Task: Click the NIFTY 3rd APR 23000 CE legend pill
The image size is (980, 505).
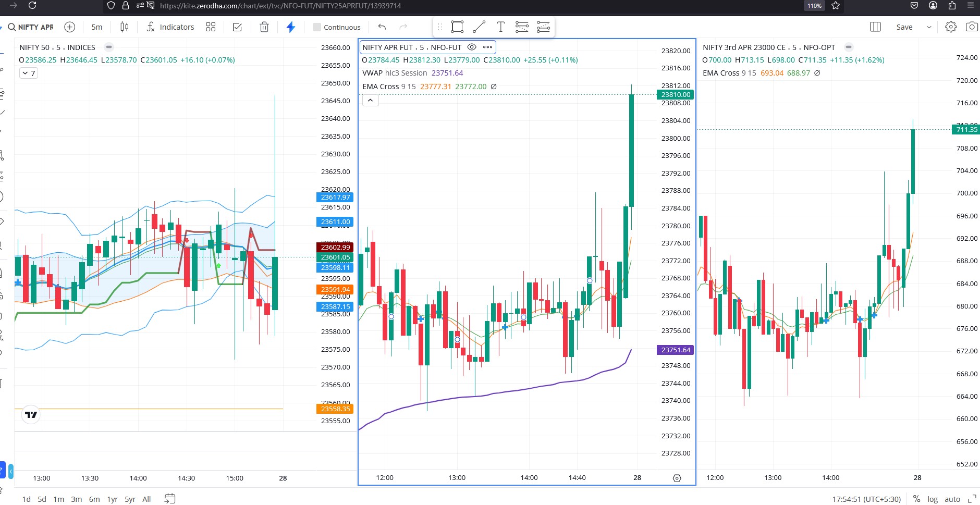Action: pos(849,47)
